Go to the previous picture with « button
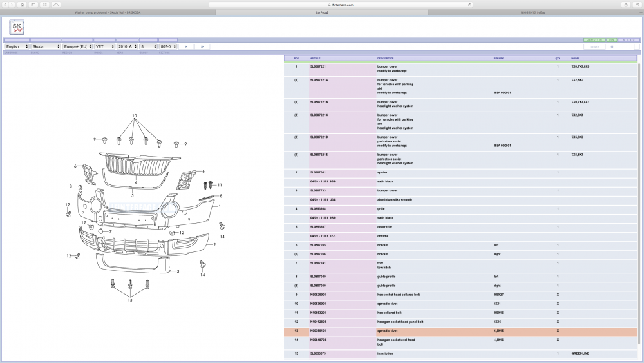Screen dimensions: 644x363 pos(186,46)
